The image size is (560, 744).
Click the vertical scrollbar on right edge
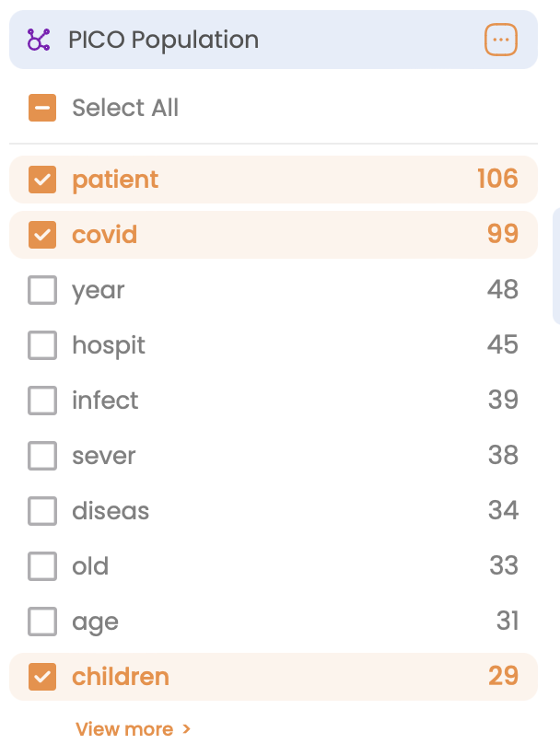coord(555,265)
